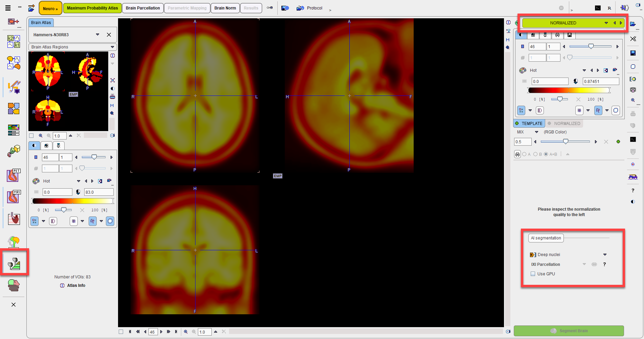The height and width of the screenshot is (339, 644).
Task: Switch to previous series with left arrow near NORMALIZED
Action: tap(615, 23)
